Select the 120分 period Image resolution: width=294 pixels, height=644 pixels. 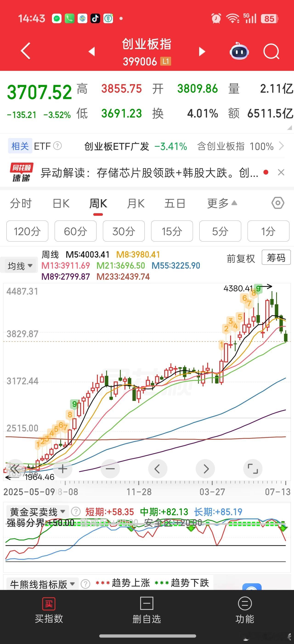coord(27,231)
